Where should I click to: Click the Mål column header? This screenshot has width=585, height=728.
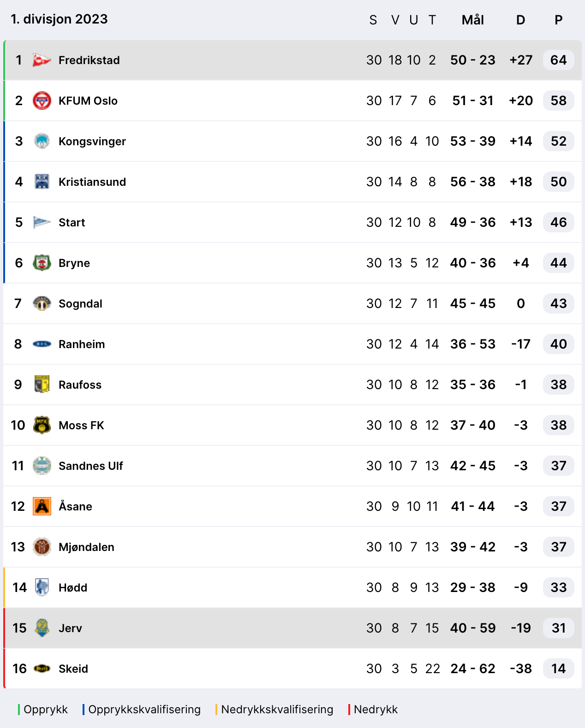pyautogui.click(x=472, y=20)
